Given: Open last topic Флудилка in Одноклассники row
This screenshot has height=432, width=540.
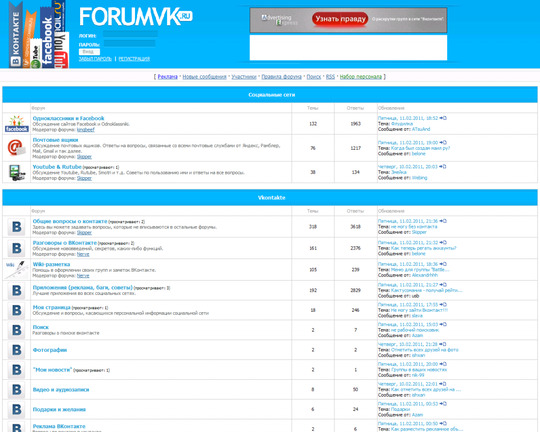Looking at the screenshot, I should 402,124.
